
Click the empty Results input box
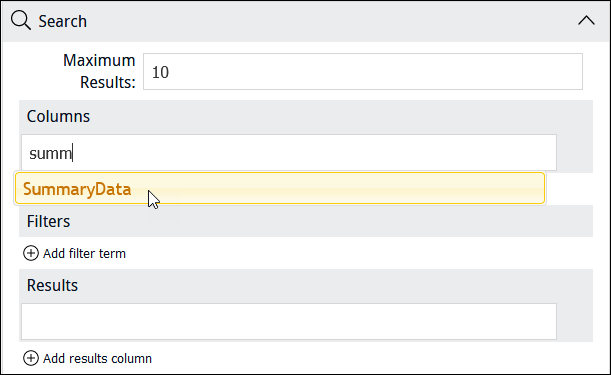pos(289,322)
